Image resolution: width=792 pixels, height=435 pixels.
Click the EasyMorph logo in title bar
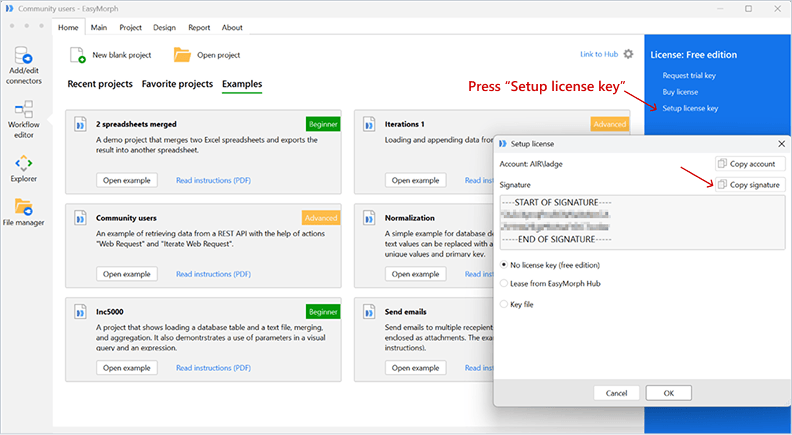pyautogui.click(x=9, y=9)
